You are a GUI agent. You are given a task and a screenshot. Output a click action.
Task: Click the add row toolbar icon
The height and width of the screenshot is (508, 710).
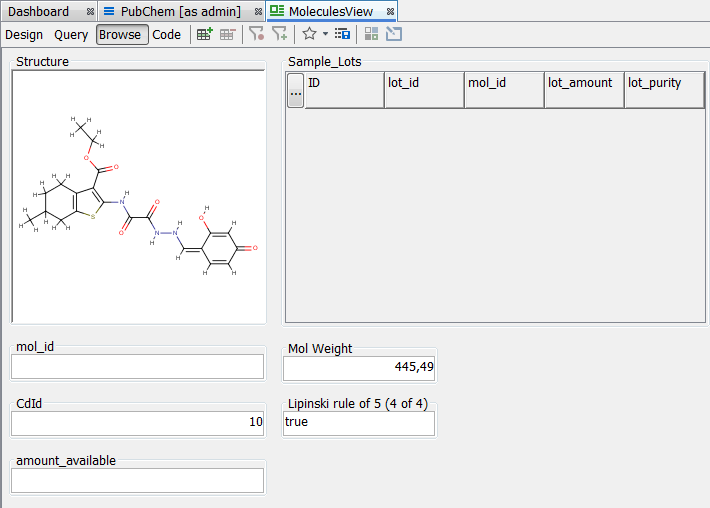(204, 34)
